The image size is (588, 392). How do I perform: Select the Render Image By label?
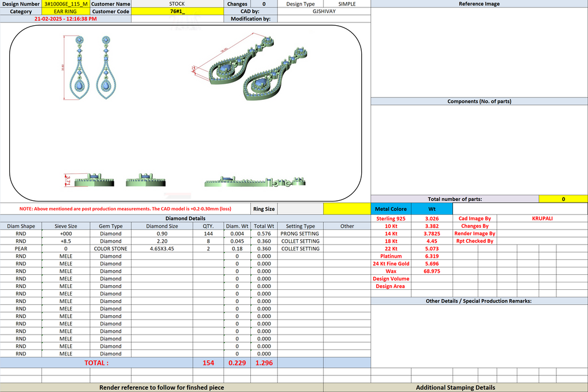click(x=475, y=234)
